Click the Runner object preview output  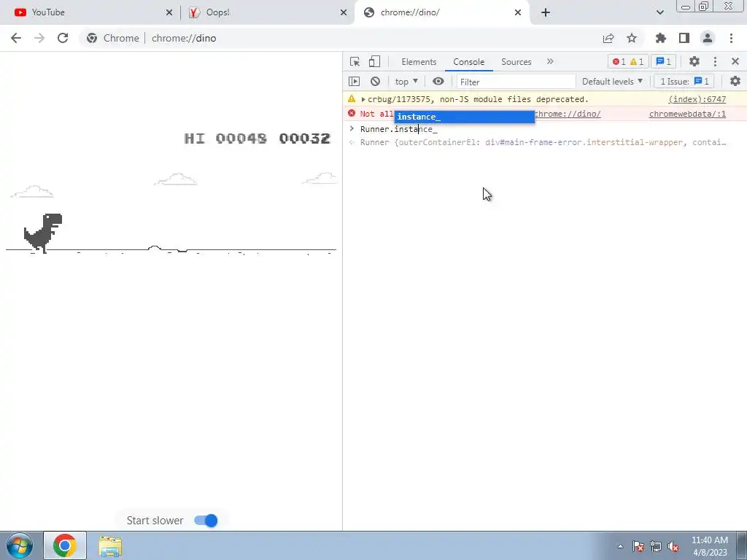[x=543, y=142]
